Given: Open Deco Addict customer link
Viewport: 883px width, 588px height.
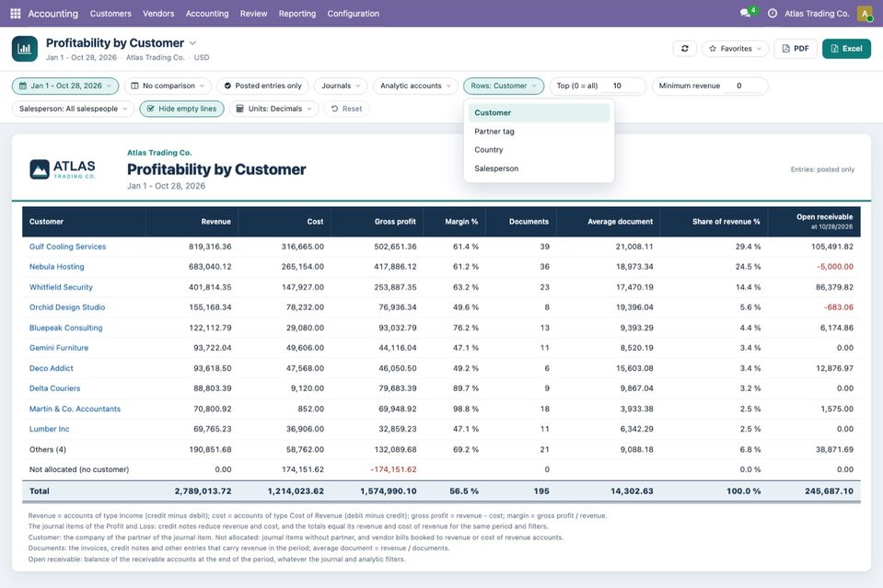Looking at the screenshot, I should point(52,368).
